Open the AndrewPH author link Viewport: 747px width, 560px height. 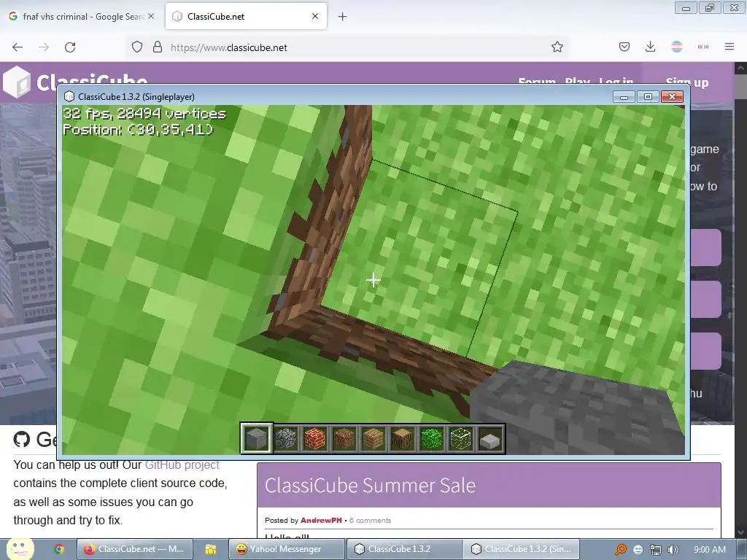pos(321,521)
